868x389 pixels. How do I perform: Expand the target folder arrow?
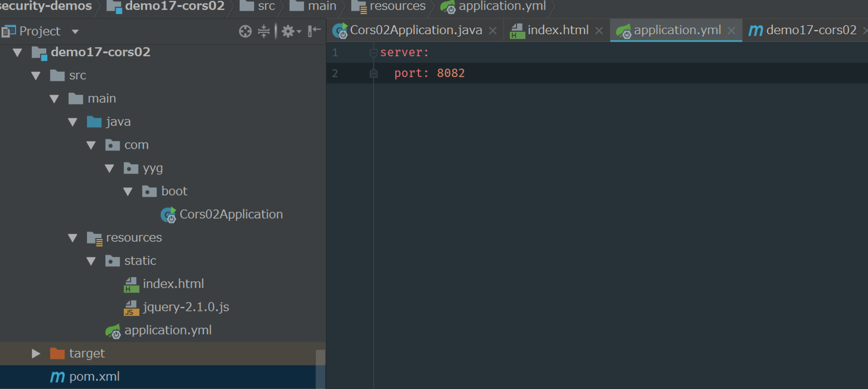pos(36,354)
